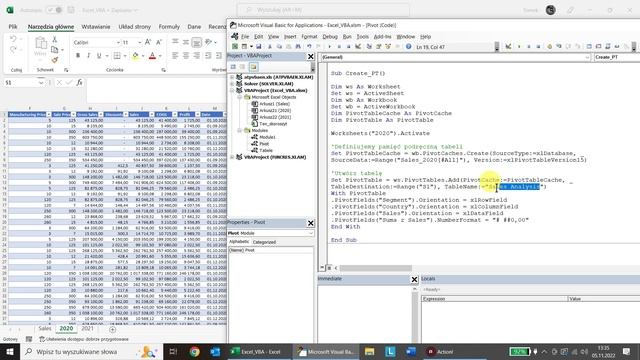
Task: Click the red font color icon
Action: click(152, 56)
